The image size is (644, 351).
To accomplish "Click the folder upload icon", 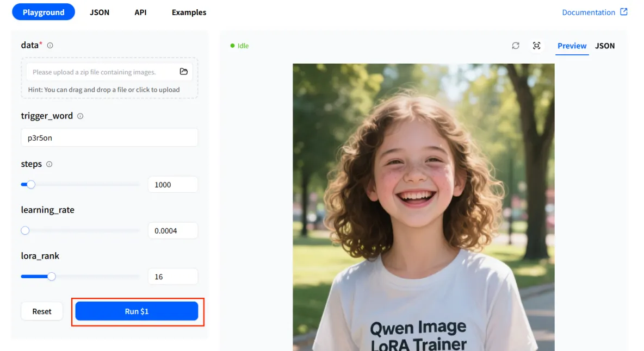I will tap(184, 72).
